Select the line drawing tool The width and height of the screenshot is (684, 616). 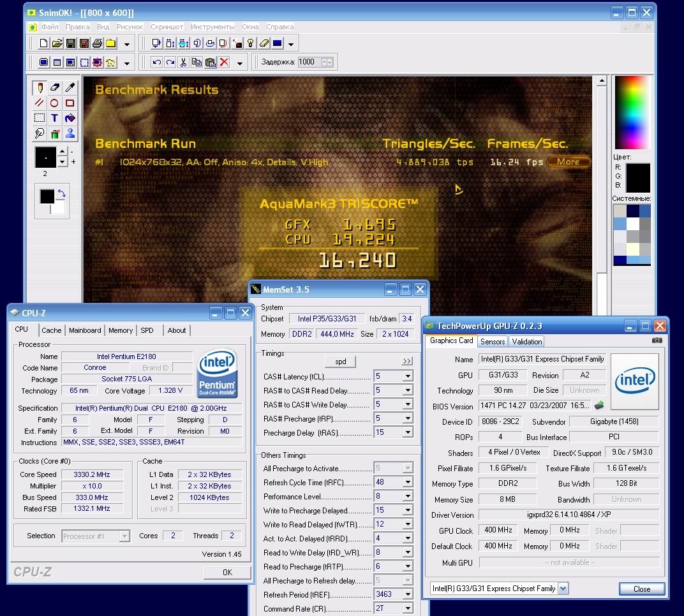[x=40, y=103]
